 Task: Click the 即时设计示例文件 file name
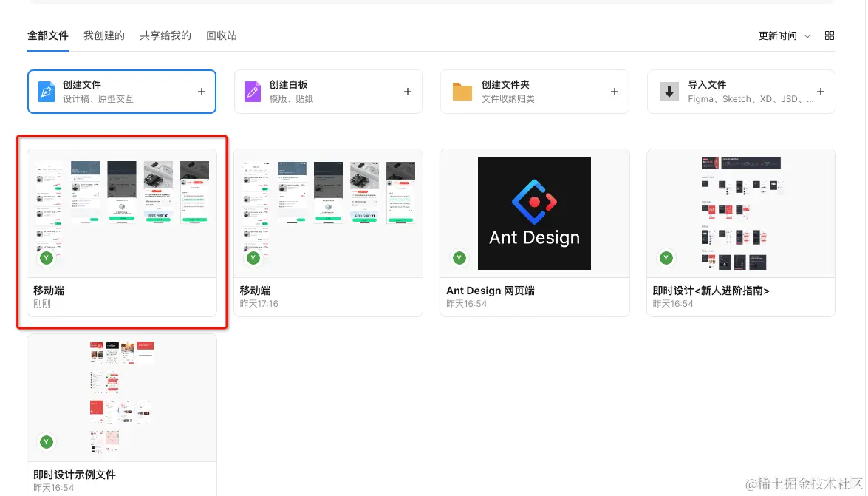(75, 475)
